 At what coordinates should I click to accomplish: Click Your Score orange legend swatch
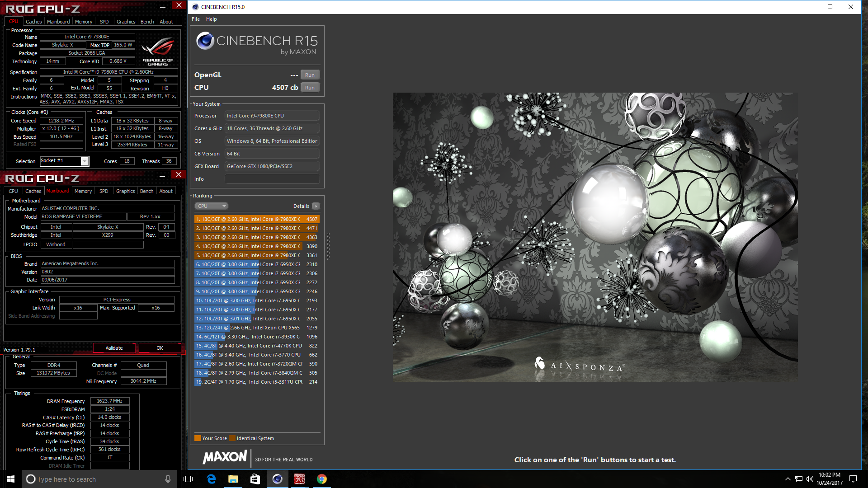[198, 438]
